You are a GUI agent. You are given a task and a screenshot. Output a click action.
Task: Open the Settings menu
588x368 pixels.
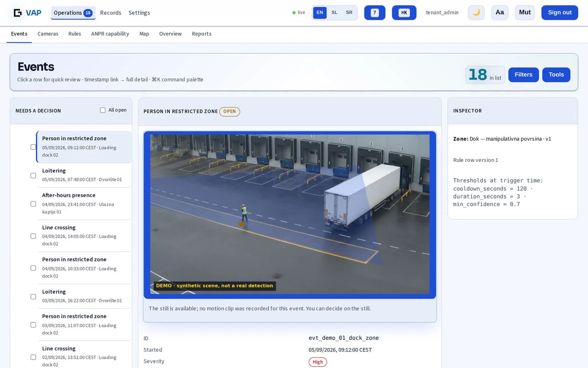pyautogui.click(x=139, y=13)
